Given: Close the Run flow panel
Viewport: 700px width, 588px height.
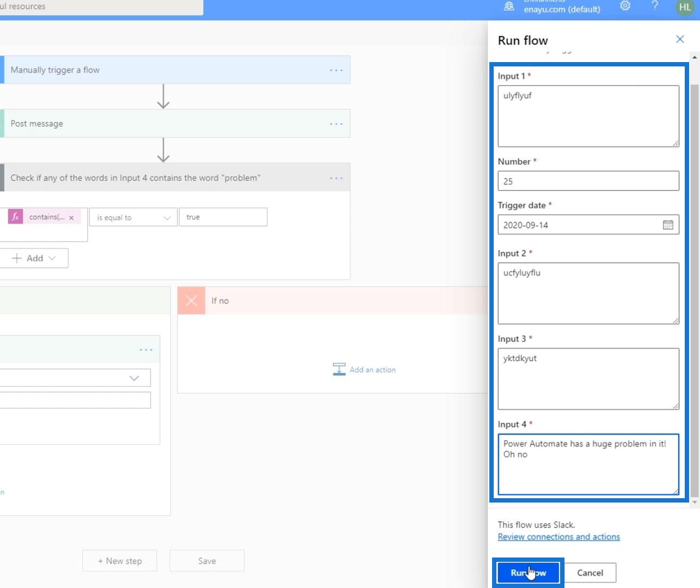Looking at the screenshot, I should coord(680,39).
